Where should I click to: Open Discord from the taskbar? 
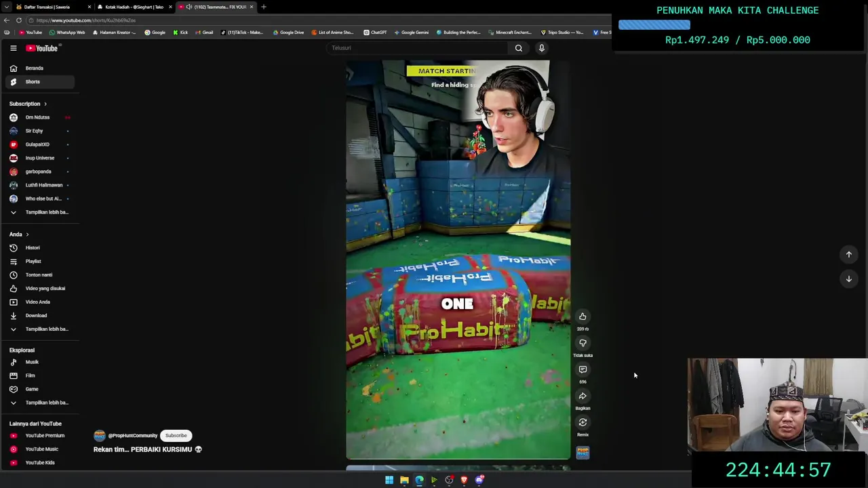479,480
